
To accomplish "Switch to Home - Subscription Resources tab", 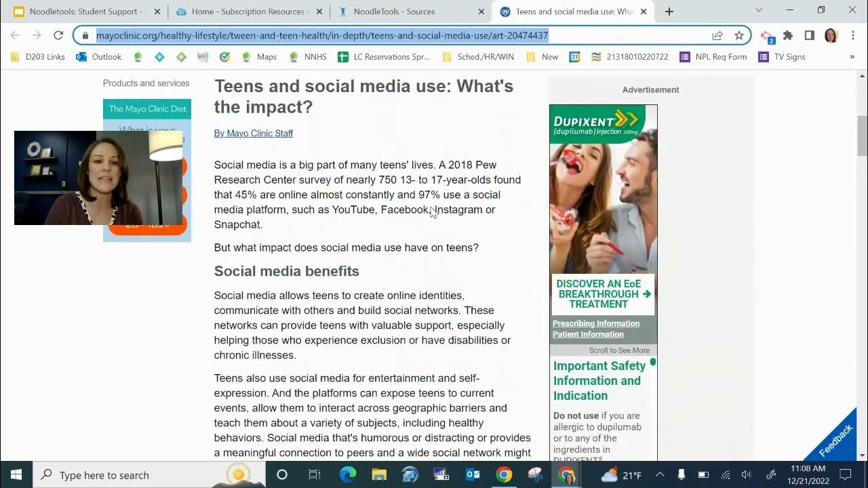I will point(249,12).
